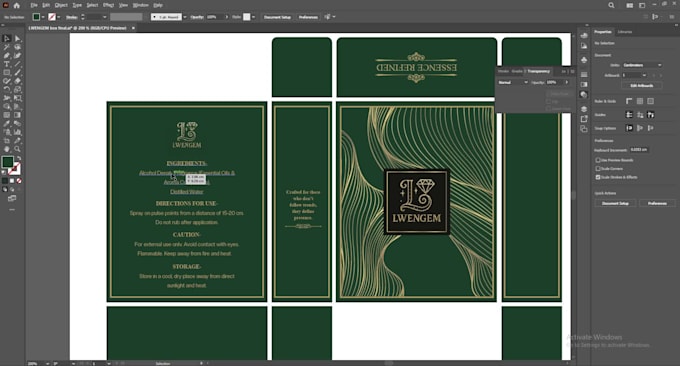Open the Window menu

tap(141, 5)
